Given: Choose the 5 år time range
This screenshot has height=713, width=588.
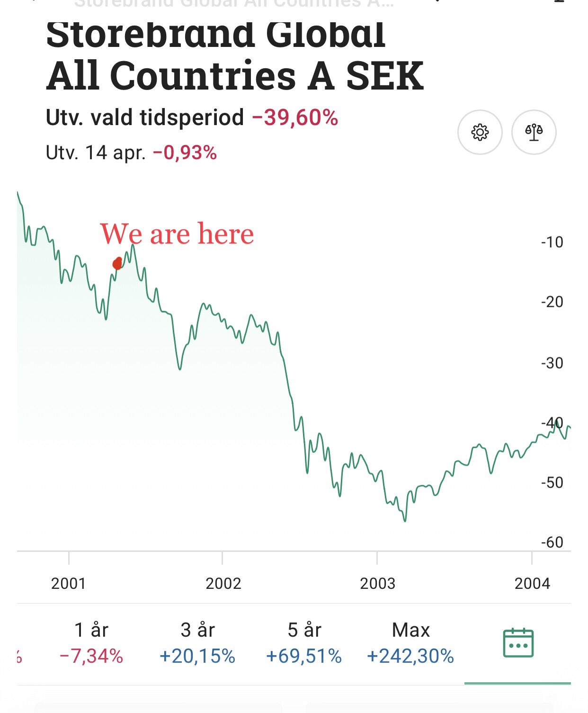Looking at the screenshot, I should [304, 642].
